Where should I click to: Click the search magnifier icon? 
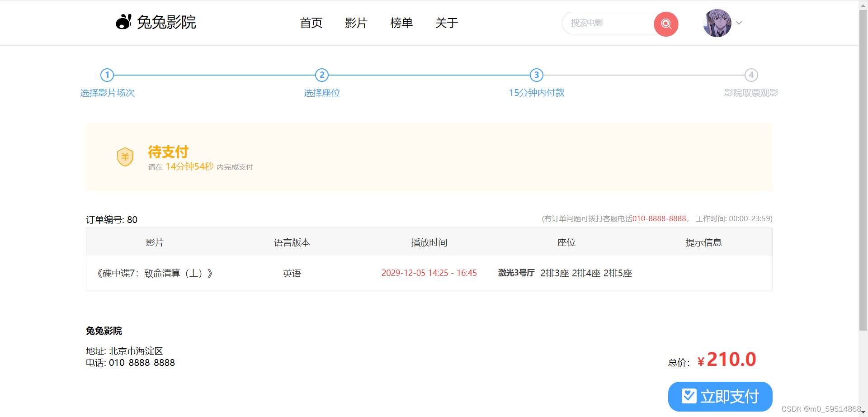[665, 23]
